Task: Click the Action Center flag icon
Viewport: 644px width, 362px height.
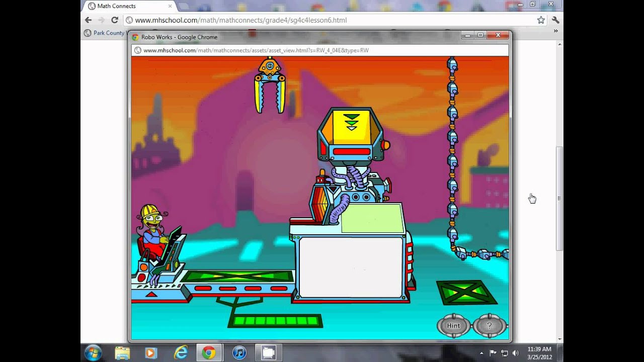Action: tap(493, 353)
